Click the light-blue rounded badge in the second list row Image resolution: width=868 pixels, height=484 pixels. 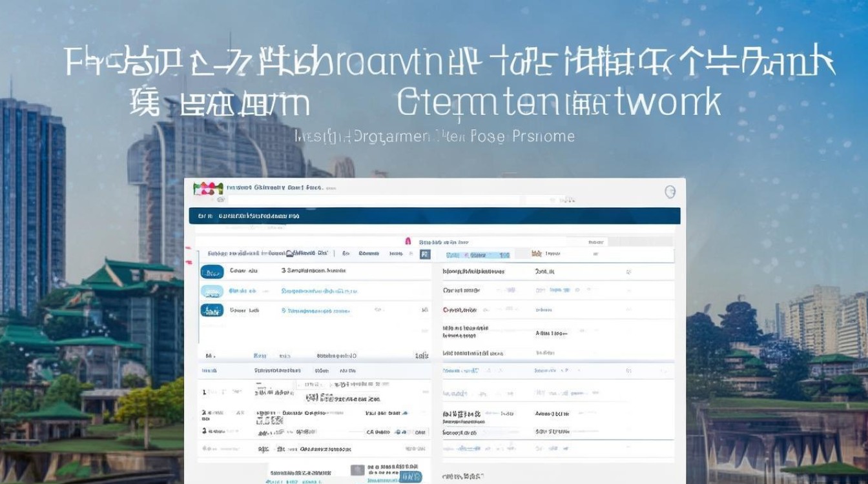[212, 291]
